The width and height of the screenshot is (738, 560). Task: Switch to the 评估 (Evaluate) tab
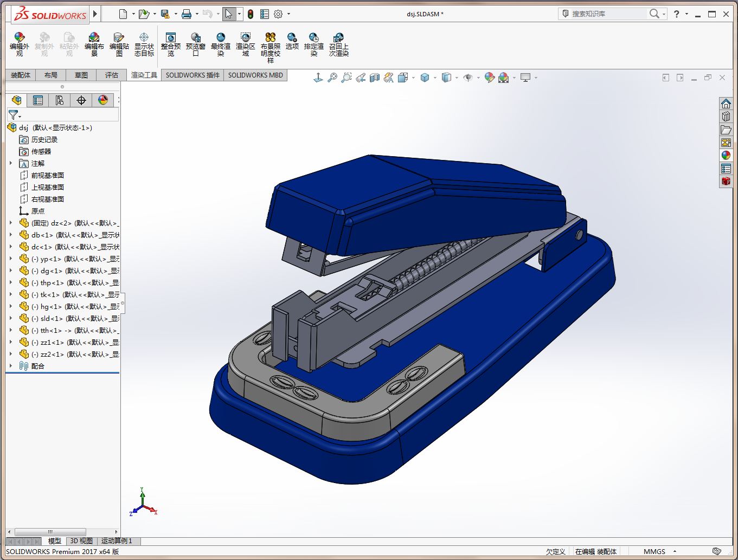tap(111, 75)
